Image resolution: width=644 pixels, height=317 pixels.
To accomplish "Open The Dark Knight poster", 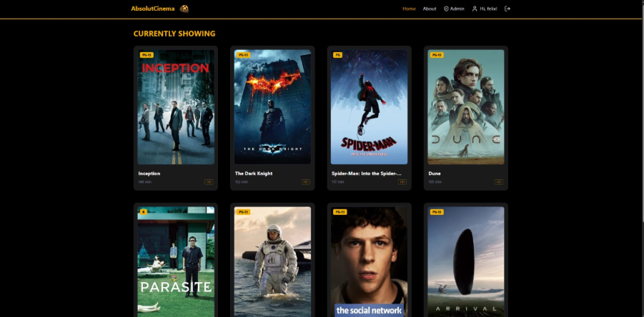I will 273,107.
